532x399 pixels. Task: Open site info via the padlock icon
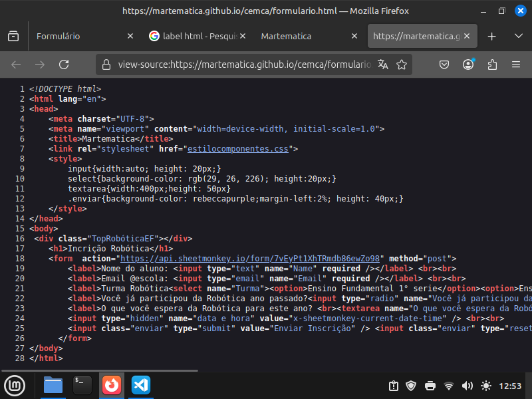[106, 65]
